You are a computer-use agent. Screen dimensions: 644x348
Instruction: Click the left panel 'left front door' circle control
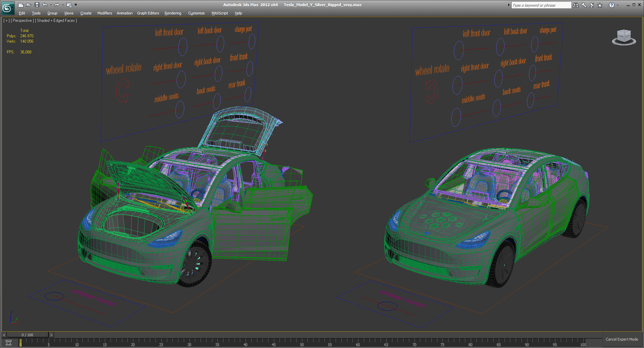(183, 46)
